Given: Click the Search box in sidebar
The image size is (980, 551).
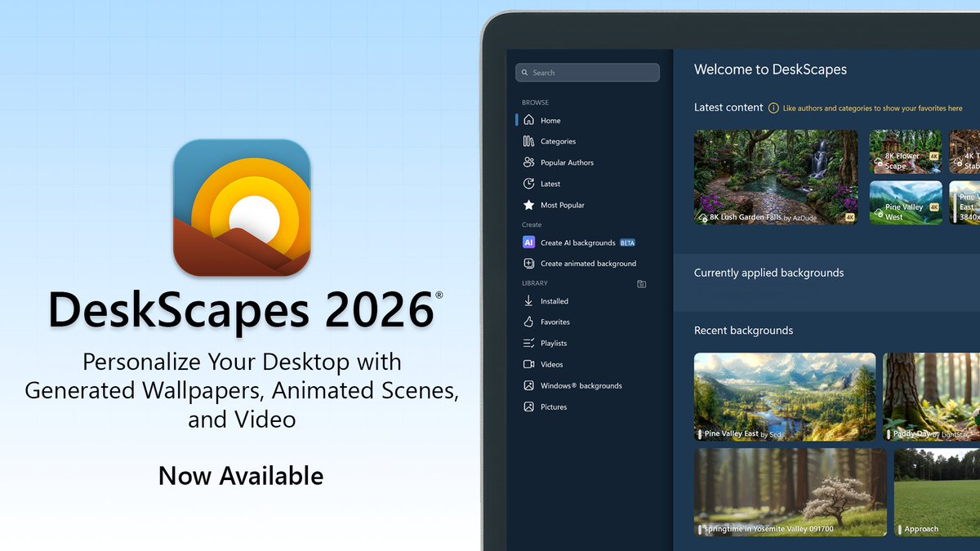Looking at the screenshot, I should pos(587,73).
